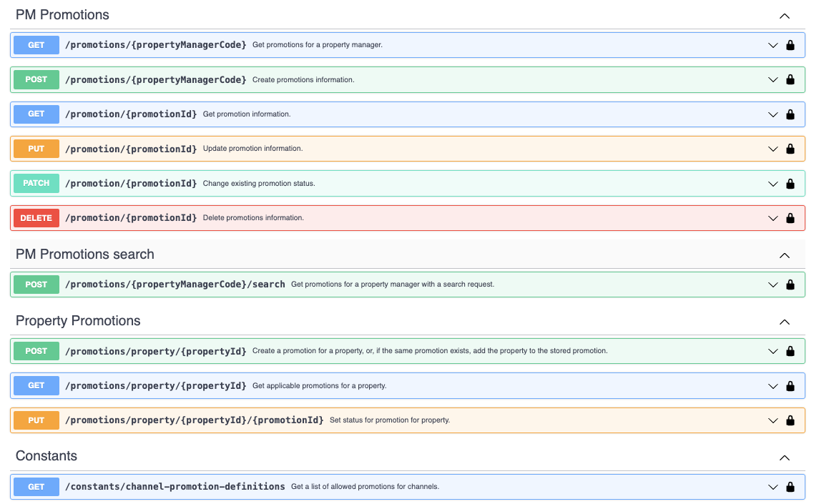Collapse the PM Promotions section
This screenshot has height=504, width=824.
(x=784, y=16)
